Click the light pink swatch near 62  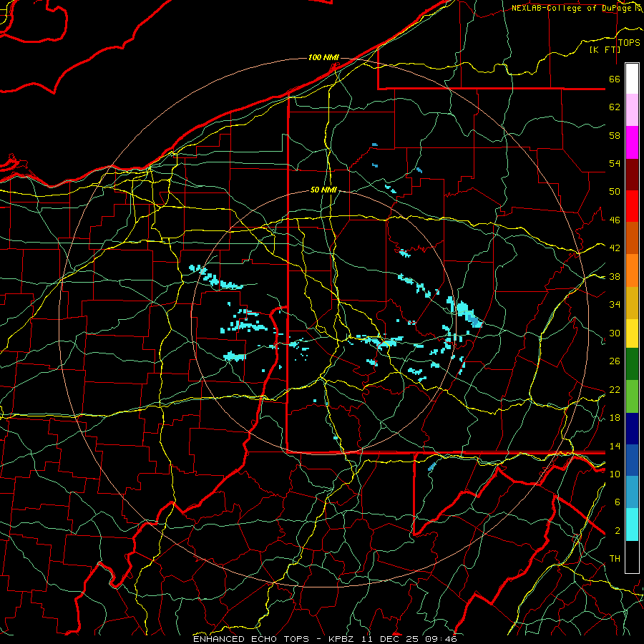click(x=632, y=109)
